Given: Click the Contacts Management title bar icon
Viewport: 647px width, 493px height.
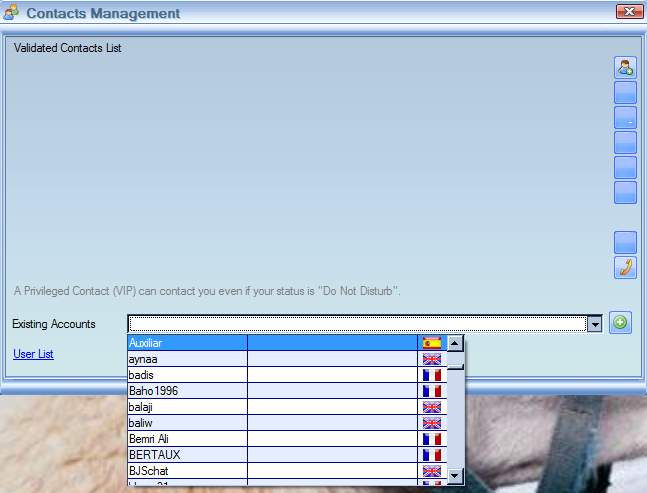Looking at the screenshot, I should [x=11, y=12].
